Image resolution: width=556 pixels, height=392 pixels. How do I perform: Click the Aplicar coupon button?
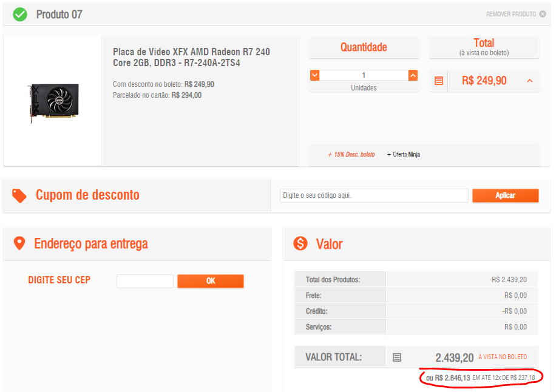pos(505,195)
